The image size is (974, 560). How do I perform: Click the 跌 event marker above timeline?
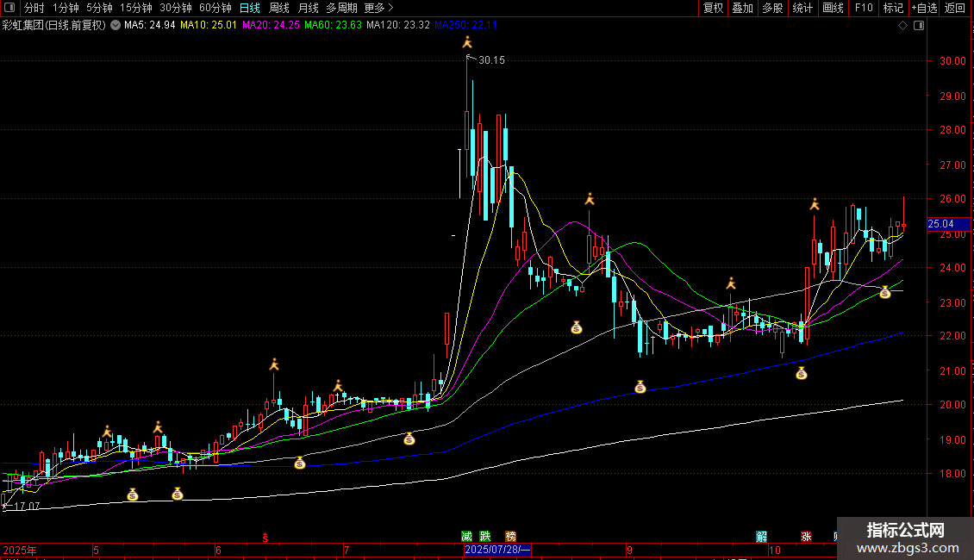point(486,536)
